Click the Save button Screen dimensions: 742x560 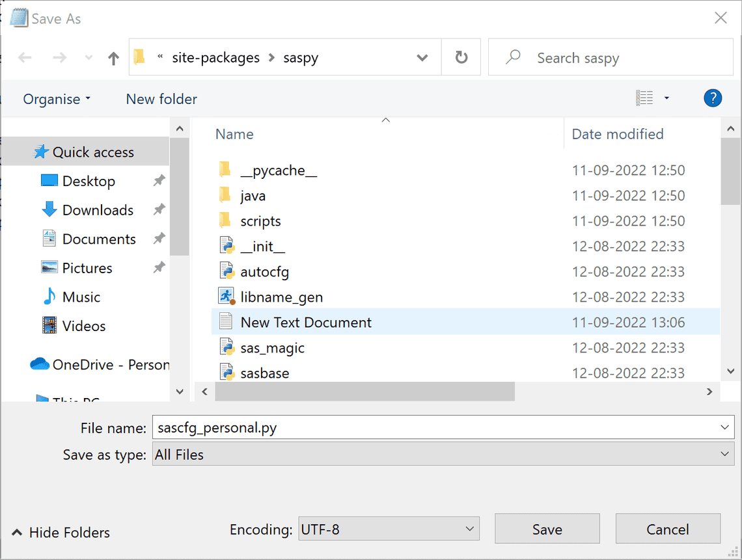coord(547,529)
